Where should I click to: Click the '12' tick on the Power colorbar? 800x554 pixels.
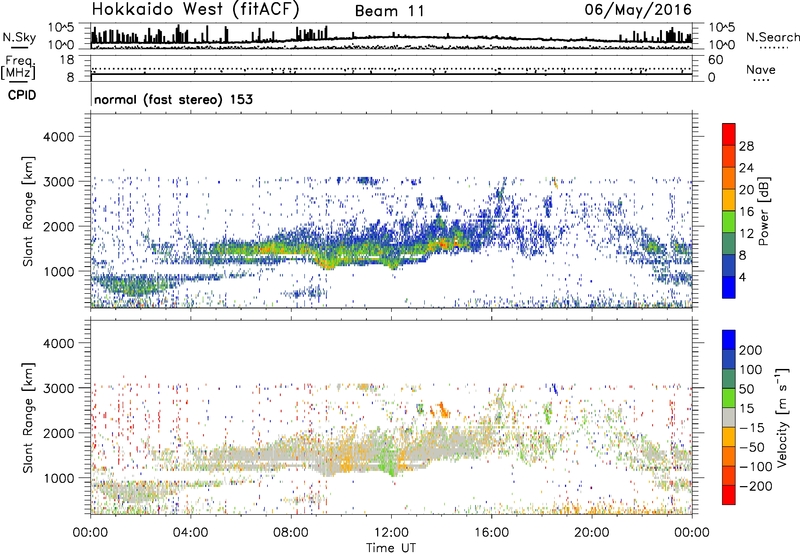(x=746, y=234)
